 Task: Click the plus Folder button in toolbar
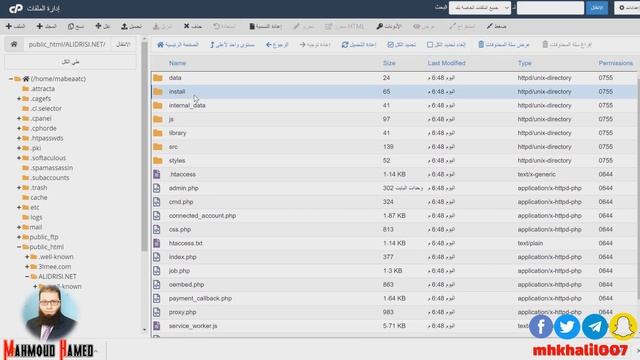pos(46,26)
